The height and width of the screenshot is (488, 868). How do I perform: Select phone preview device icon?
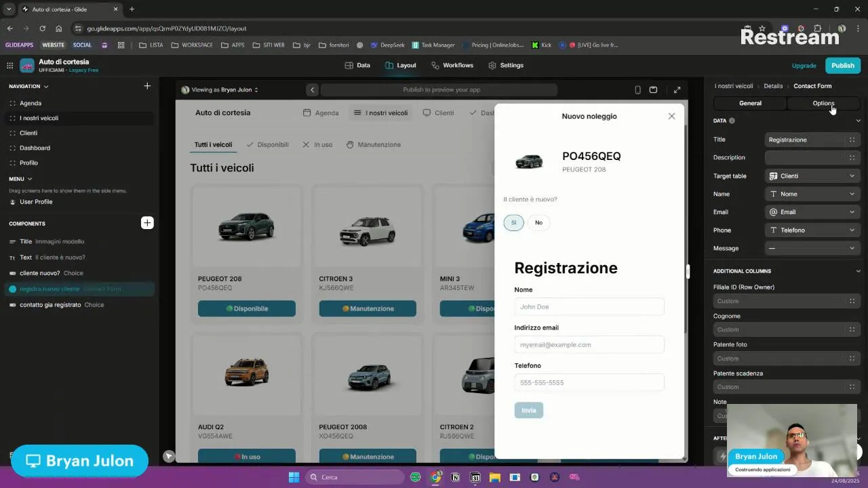(637, 89)
